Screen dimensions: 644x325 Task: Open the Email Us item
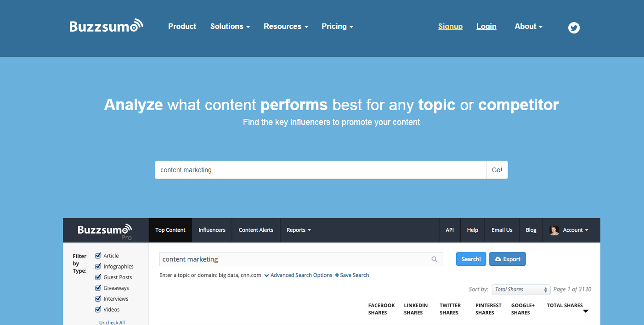click(x=502, y=230)
